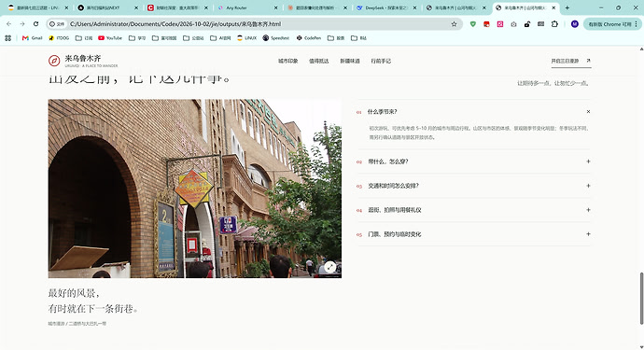Open the camera extension icon
Screen dimensions: 644x350
(x=513, y=24)
